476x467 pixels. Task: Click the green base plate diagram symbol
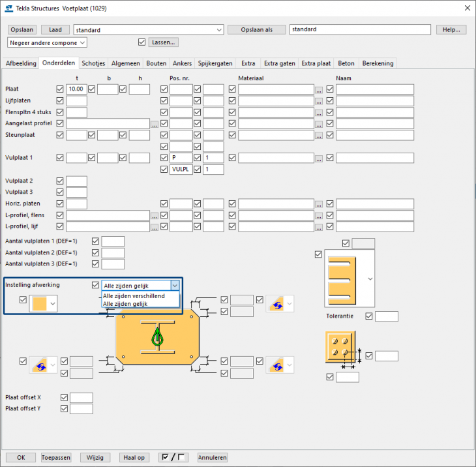(156, 337)
